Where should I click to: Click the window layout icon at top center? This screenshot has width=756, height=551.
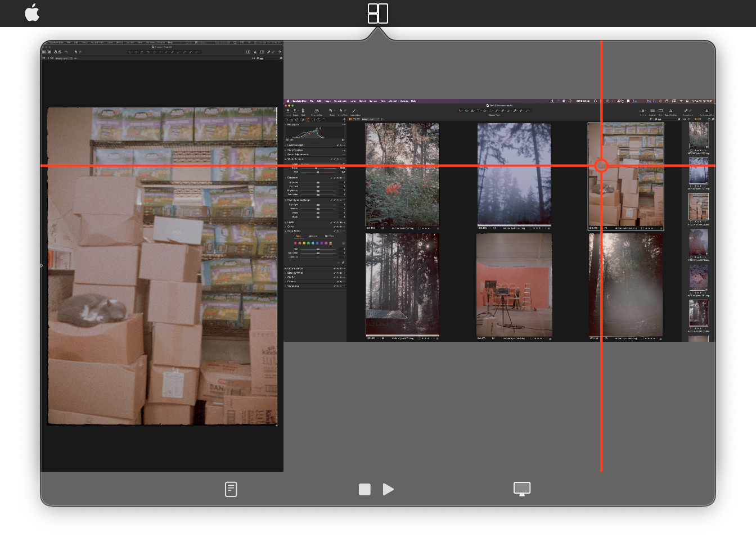click(378, 13)
